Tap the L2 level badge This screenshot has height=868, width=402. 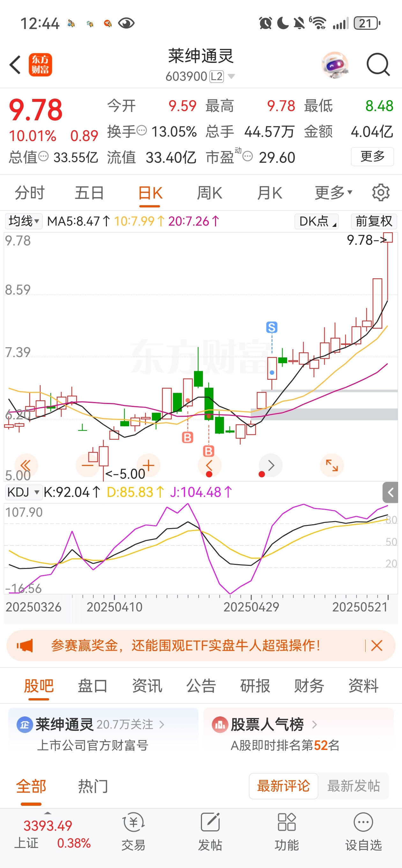(216, 77)
